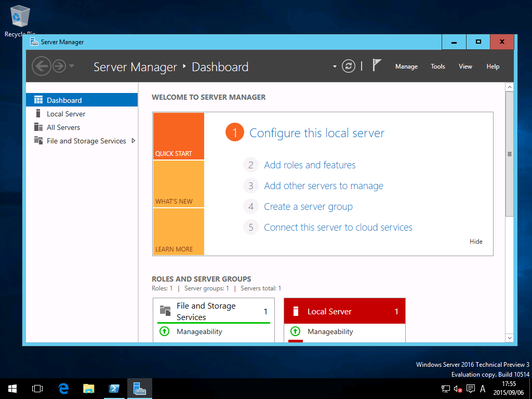
Task: Click green status icon in File and Storage tile
Action: tap(165, 331)
